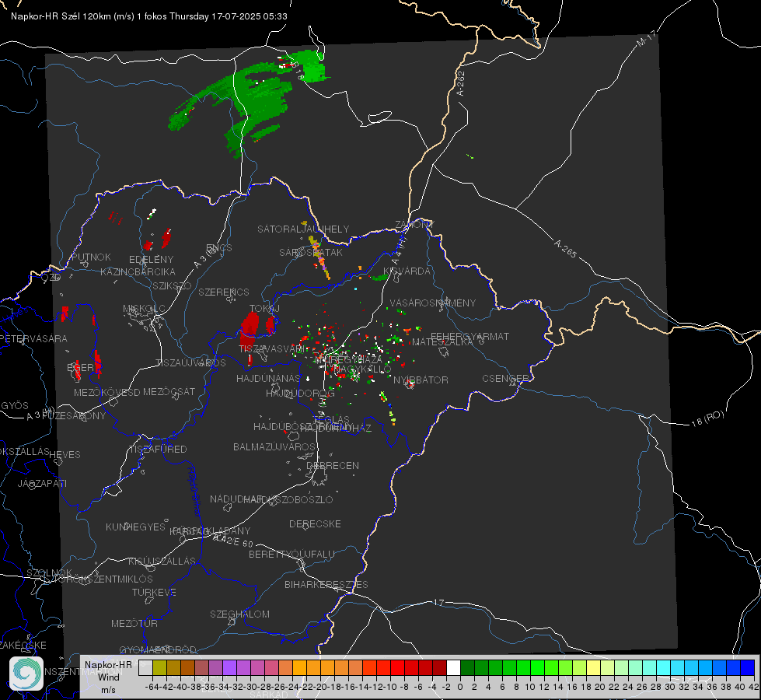The height and width of the screenshot is (700, 761).
Task: Click the DERECSKE city label
Action: [315, 523]
